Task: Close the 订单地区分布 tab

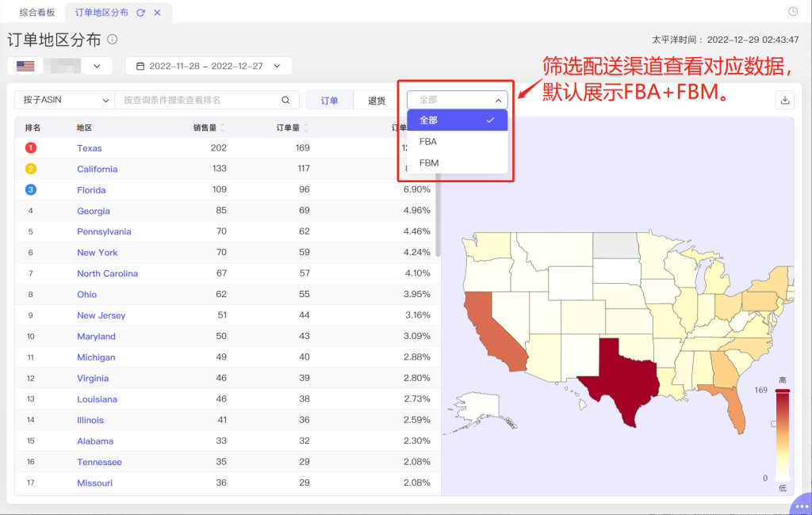Action: tap(158, 13)
